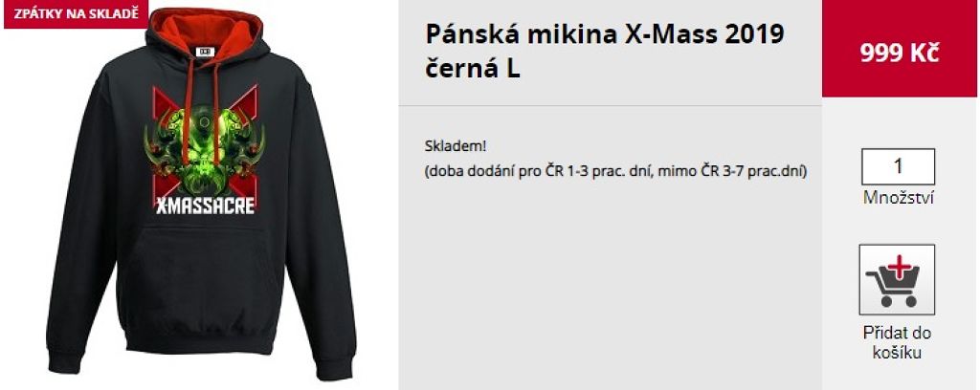
Task: Click the černá L size text in title
Action: (x=473, y=69)
